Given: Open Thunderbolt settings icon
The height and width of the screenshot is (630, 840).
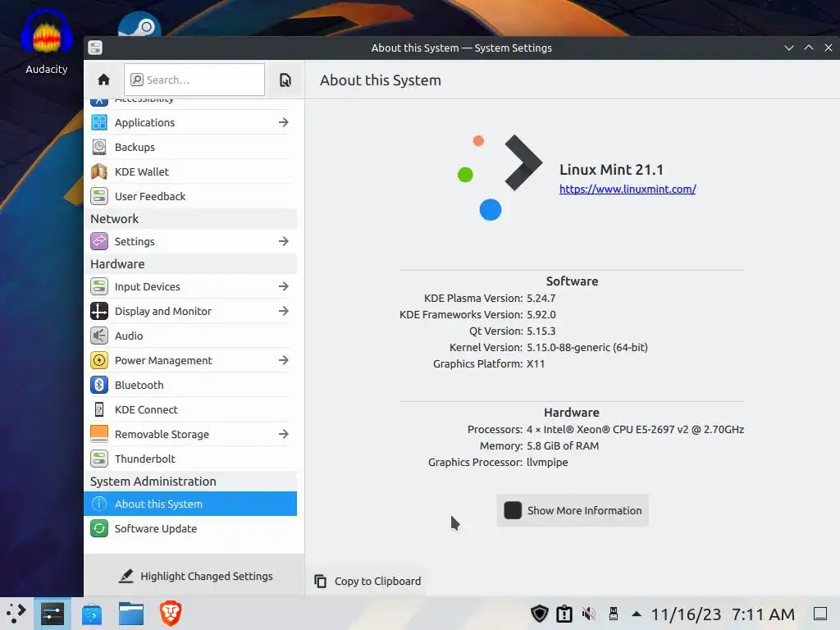Looking at the screenshot, I should pyautogui.click(x=99, y=459).
